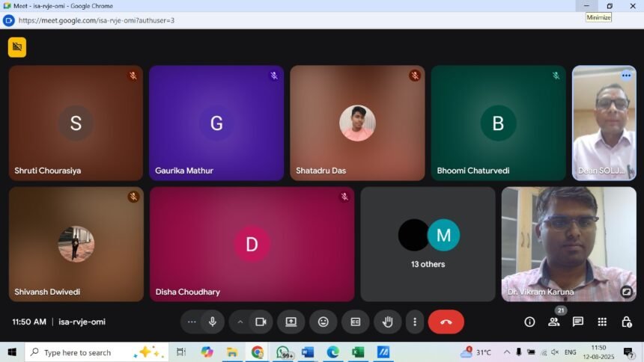This screenshot has height=362, width=644.
Task: Show the people list with 21 participants
Action: (x=553, y=322)
